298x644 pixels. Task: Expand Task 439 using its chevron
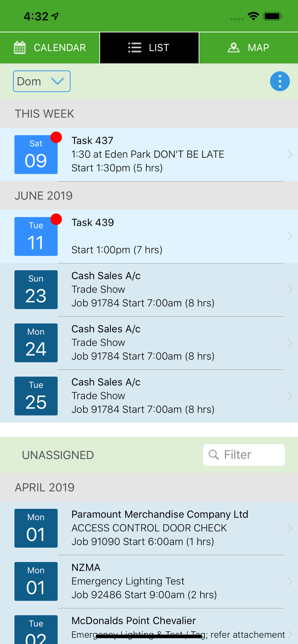[x=290, y=237]
